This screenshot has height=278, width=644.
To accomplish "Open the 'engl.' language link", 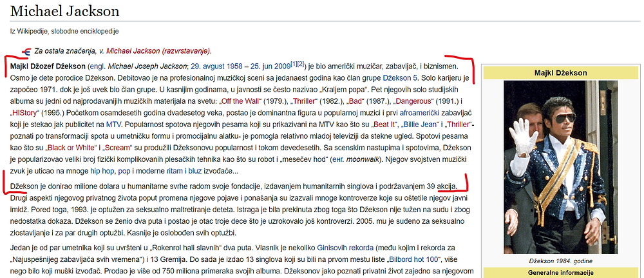I will pos(98,66).
